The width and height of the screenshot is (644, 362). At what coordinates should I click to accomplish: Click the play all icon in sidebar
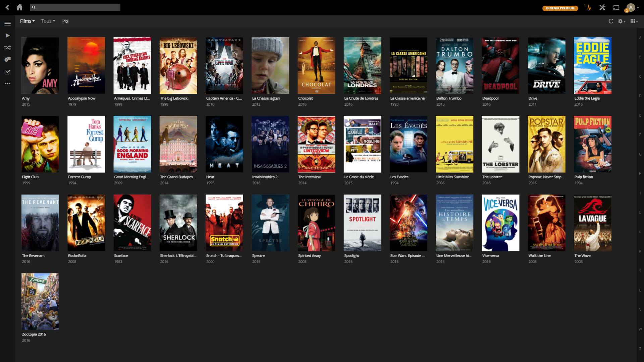(x=7, y=36)
